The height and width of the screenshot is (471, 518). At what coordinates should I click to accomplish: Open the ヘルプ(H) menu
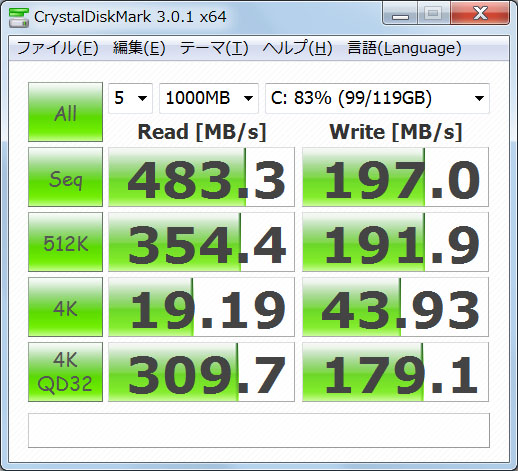point(297,48)
